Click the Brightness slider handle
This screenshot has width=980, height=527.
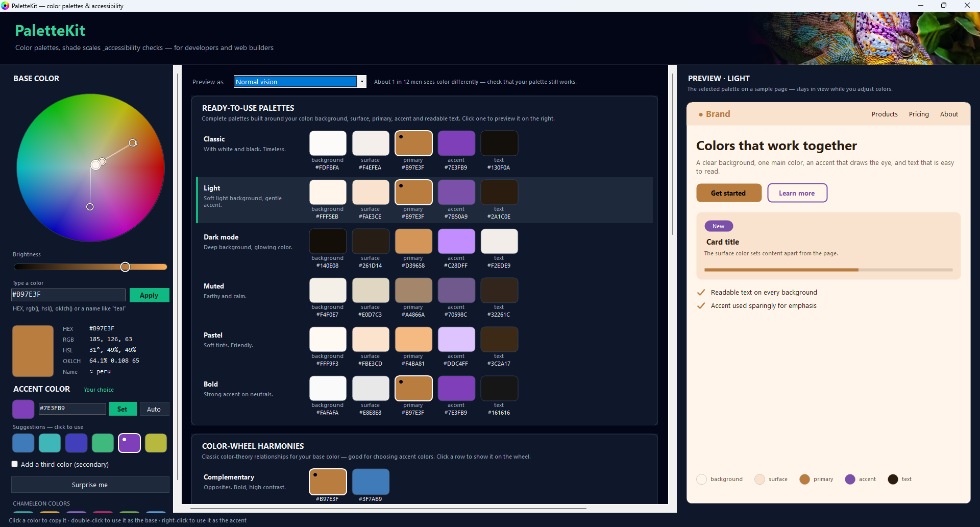125,267
